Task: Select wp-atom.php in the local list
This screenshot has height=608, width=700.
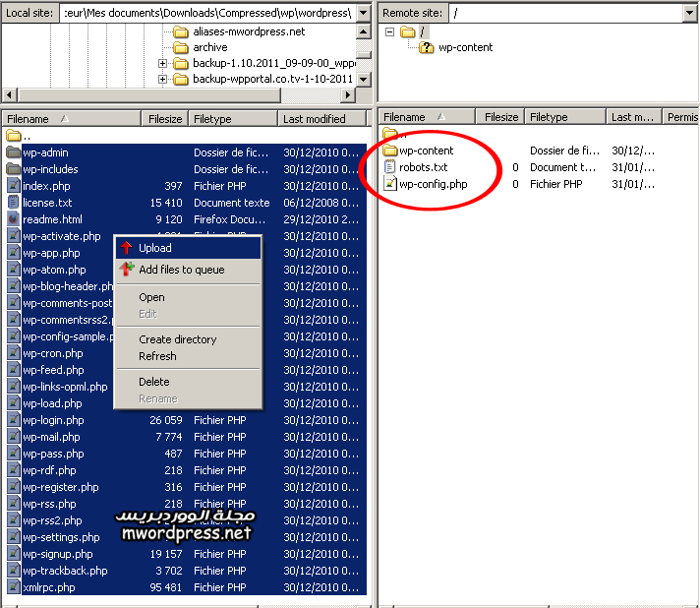Action: 54,270
